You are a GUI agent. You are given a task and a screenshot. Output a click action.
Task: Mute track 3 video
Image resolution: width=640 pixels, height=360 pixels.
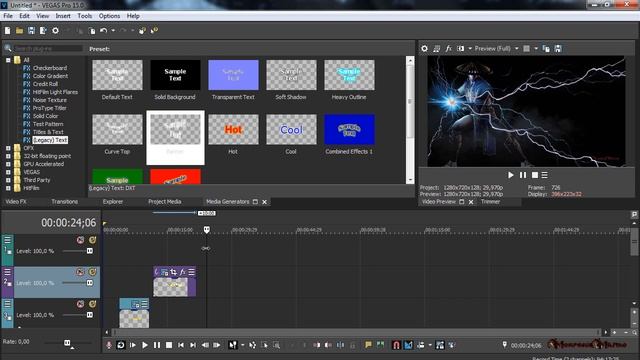click(x=80, y=304)
